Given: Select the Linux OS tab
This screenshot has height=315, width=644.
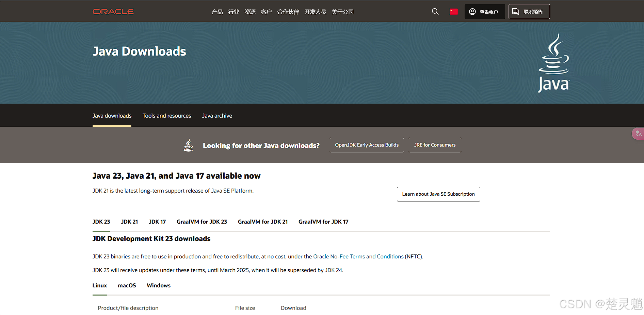Looking at the screenshot, I should click(x=100, y=286).
